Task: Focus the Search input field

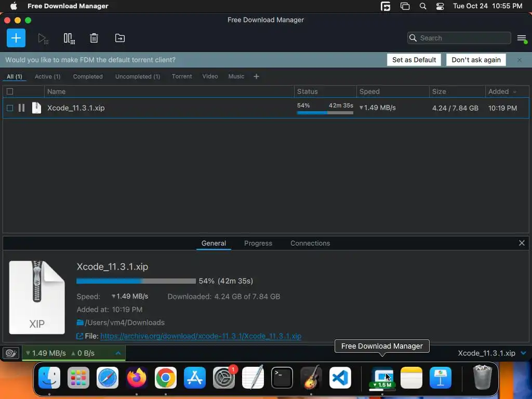Action: click(x=459, y=38)
